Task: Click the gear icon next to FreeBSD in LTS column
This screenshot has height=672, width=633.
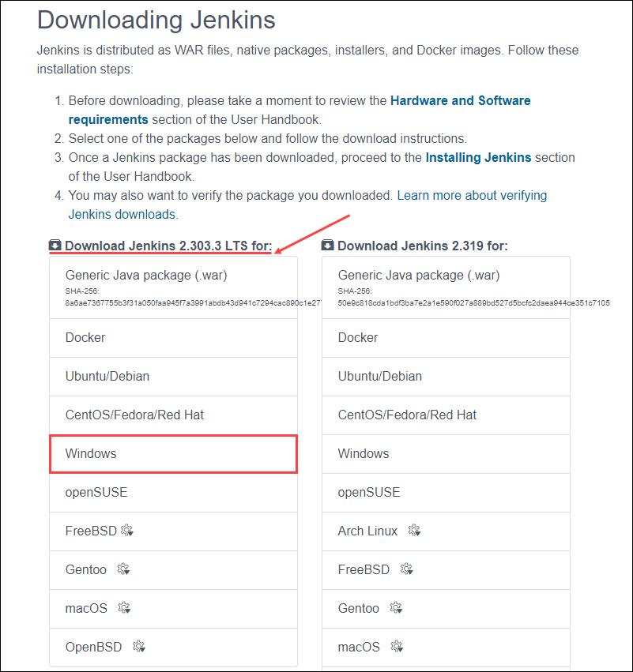Action: 127,530
